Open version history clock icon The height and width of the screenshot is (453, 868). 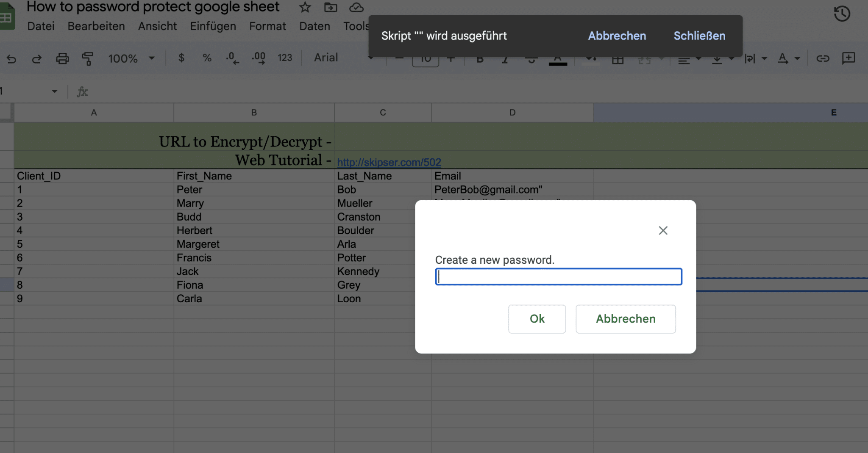tap(842, 14)
